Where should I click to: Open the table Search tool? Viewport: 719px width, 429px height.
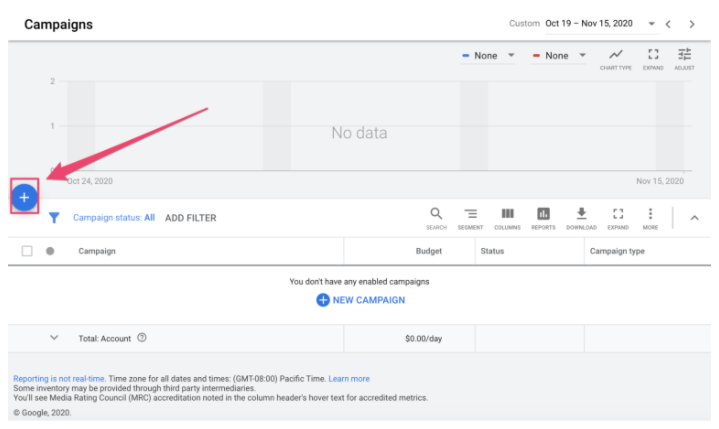point(436,217)
